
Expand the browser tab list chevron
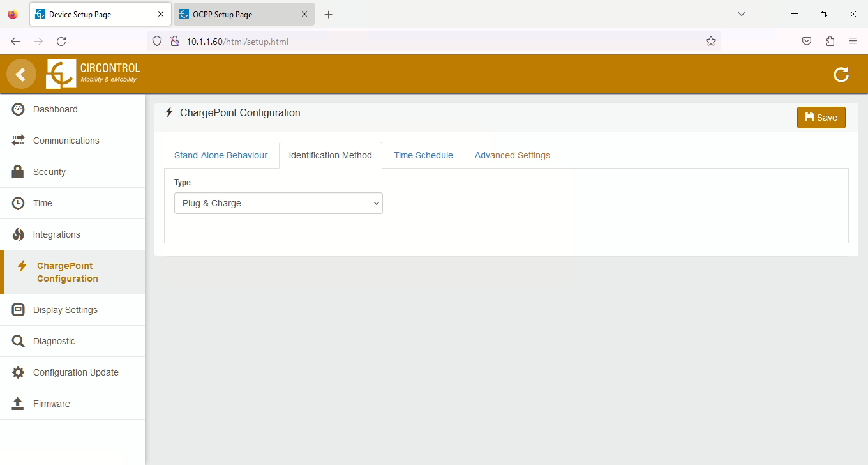(x=742, y=14)
